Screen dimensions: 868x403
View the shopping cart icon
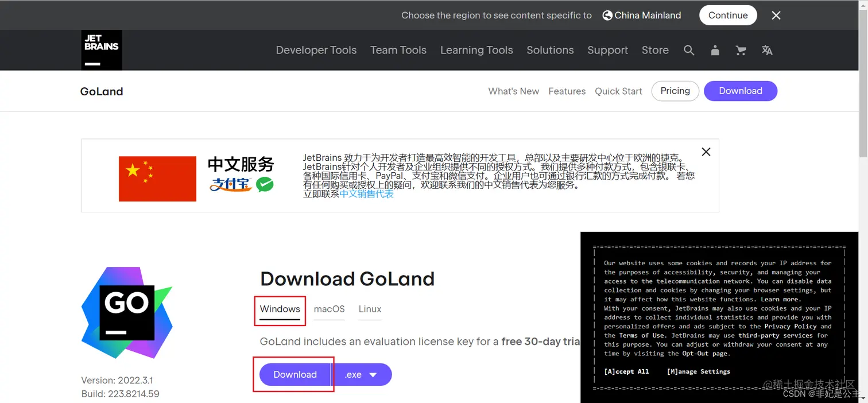[741, 51]
